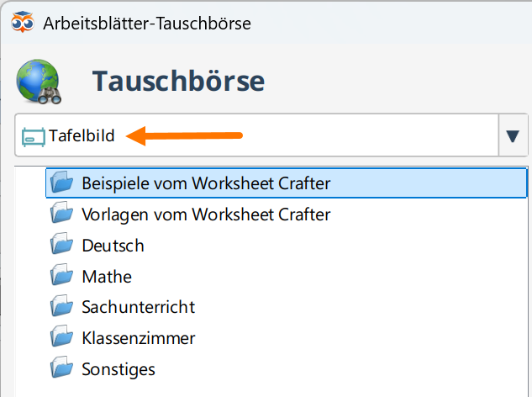This screenshot has width=532, height=397.
Task: Click the Klassenzimmer folder icon
Action: [x=61, y=336]
